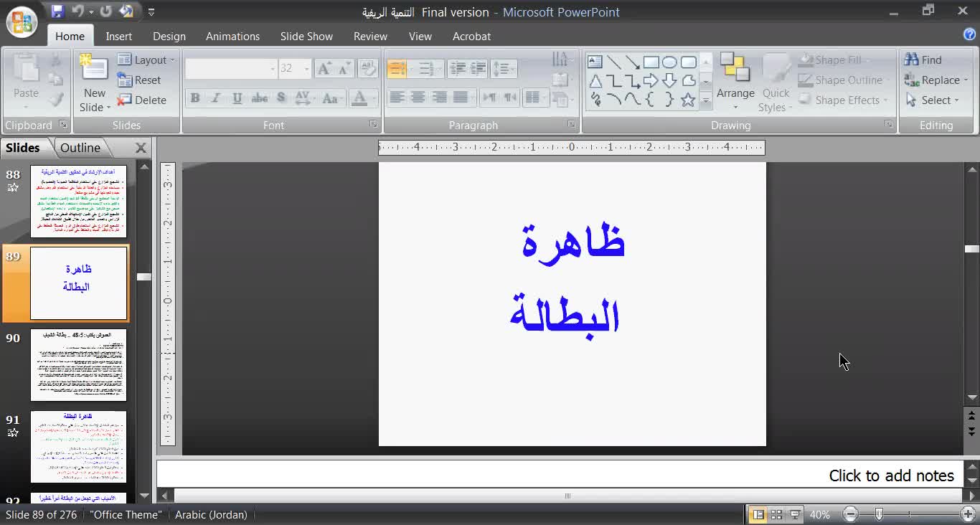The width and height of the screenshot is (980, 525).
Task: Open the Office Button menu
Action: (22, 22)
